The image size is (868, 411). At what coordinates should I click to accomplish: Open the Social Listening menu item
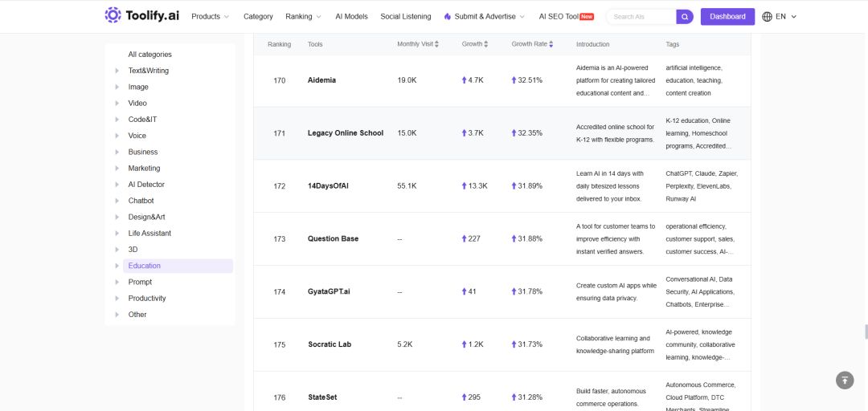(406, 17)
